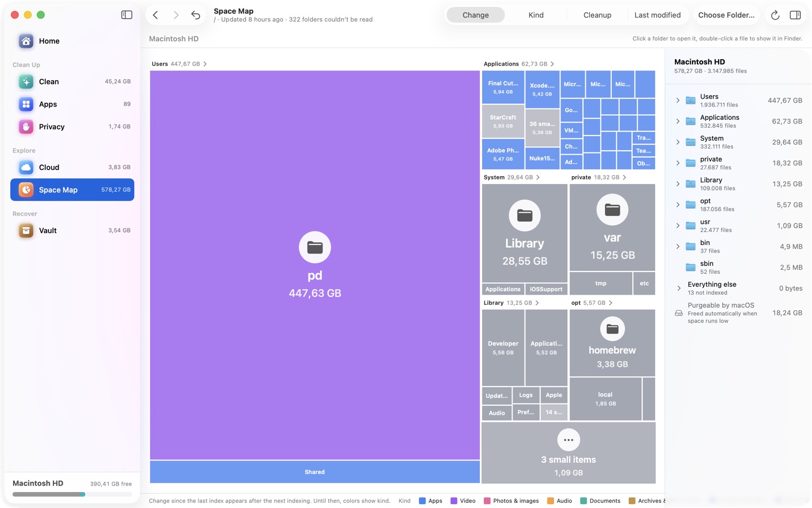Click the Macintosh HD storage usage bar
Screen dimensions: 812x508
coord(72,494)
